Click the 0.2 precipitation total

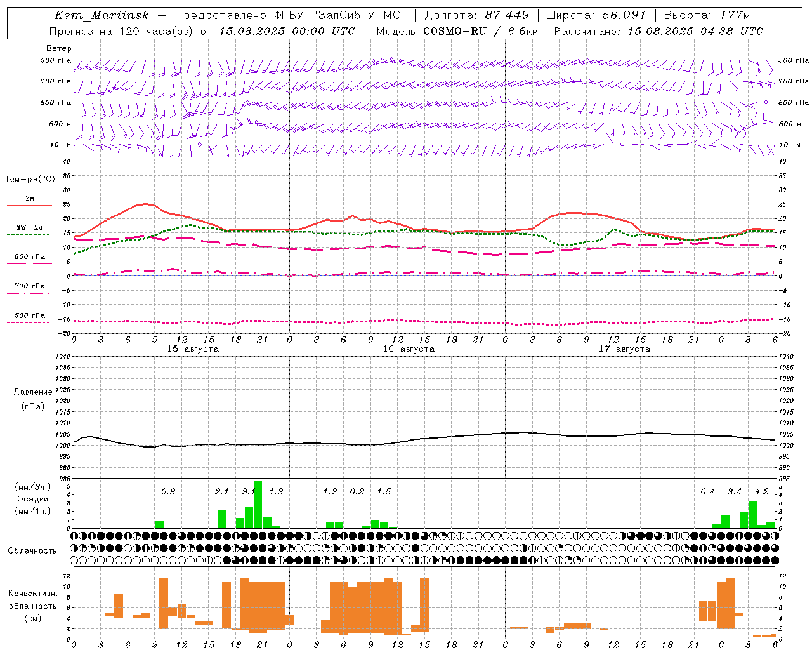(357, 492)
